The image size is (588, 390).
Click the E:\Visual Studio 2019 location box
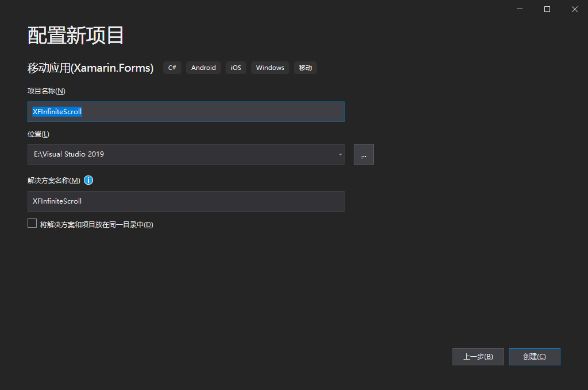tap(186, 154)
